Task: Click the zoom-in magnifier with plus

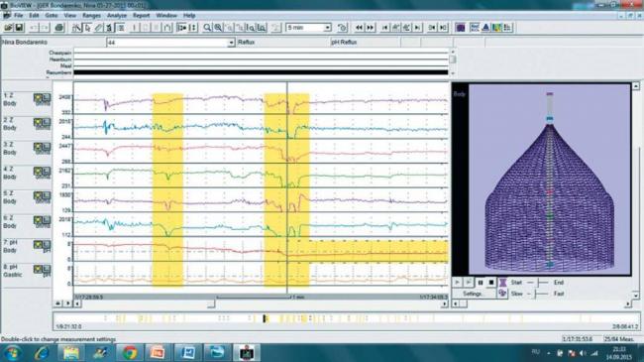Action: [218, 28]
